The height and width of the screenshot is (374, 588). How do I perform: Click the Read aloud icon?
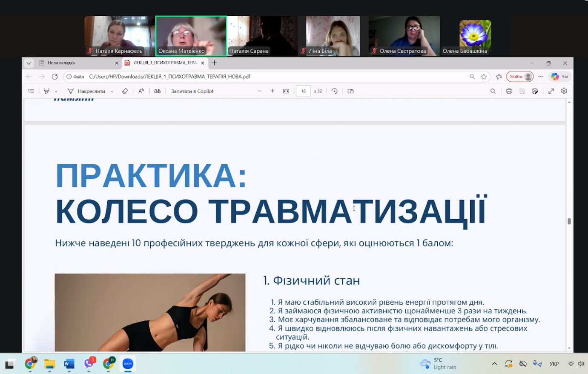141,91
